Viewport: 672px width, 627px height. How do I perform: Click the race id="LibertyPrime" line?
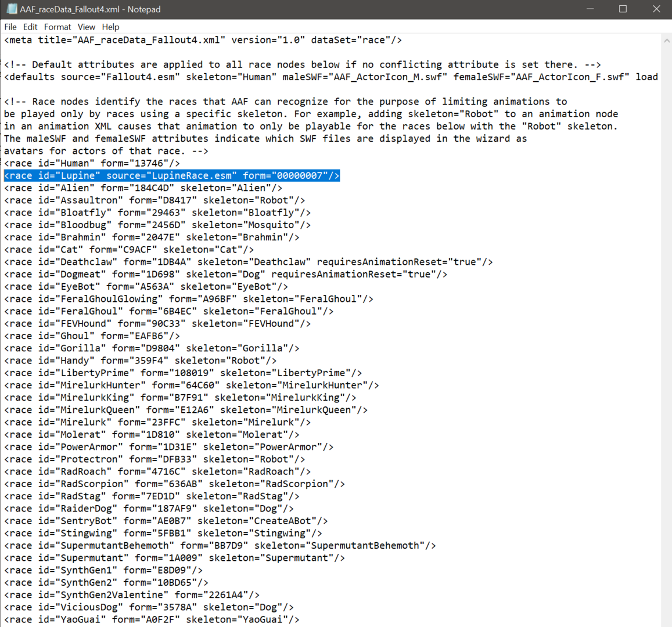tap(183, 373)
